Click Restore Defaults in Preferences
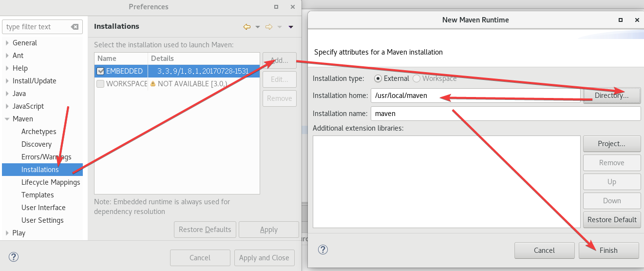This screenshot has height=271, width=644. tap(205, 230)
